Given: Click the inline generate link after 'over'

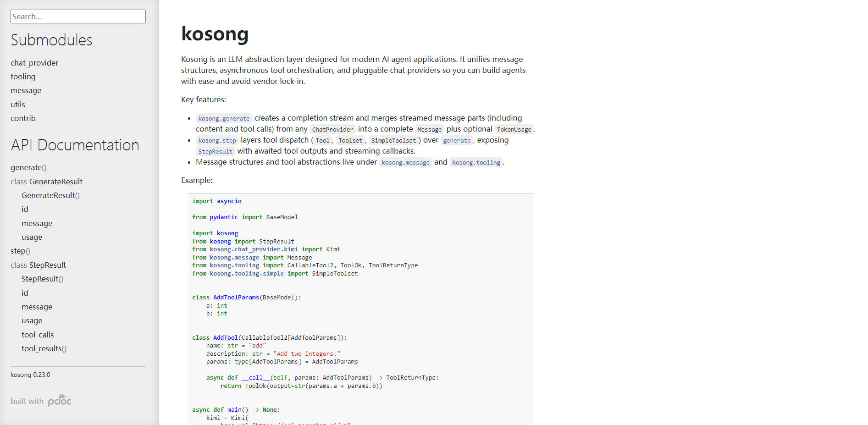Looking at the screenshot, I should click(457, 140).
